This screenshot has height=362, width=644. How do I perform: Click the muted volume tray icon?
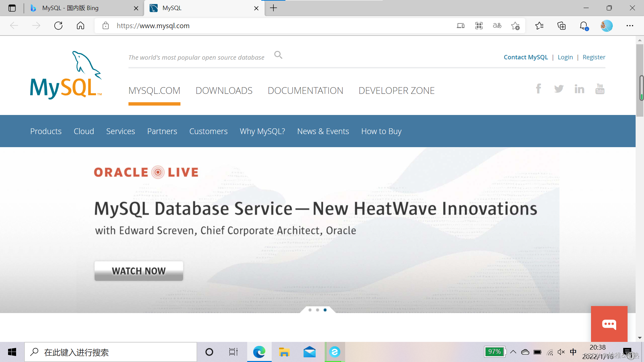pos(561,352)
